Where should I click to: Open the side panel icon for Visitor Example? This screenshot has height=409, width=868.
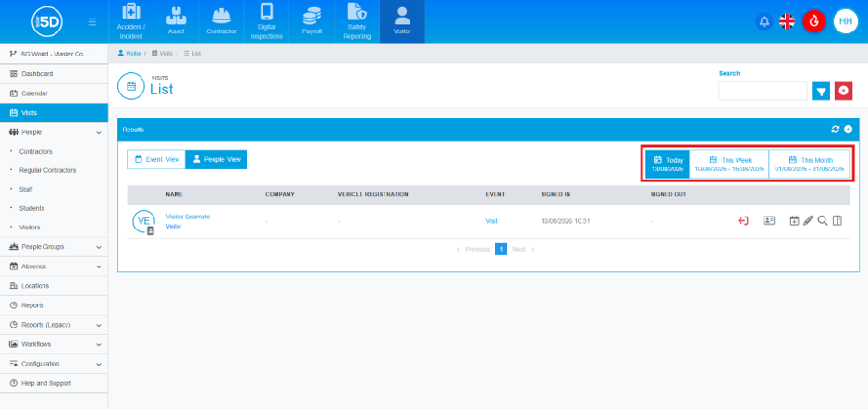coord(837,220)
